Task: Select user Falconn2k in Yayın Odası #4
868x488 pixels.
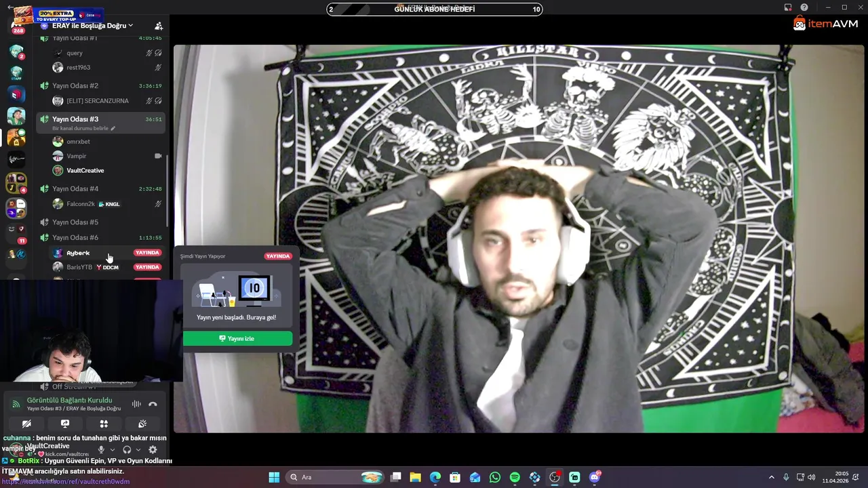Action: coord(106,203)
